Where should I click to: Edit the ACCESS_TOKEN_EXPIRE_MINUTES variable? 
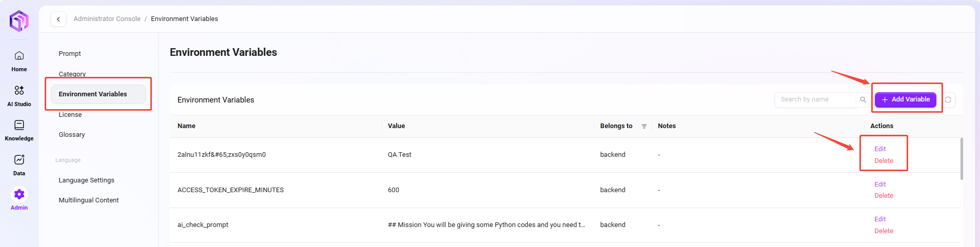pos(880,184)
